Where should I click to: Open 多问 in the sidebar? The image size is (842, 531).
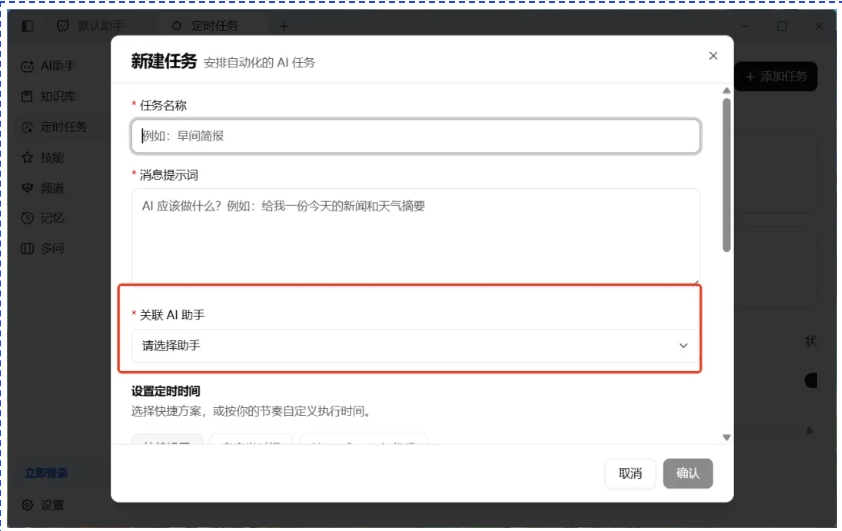point(43,249)
